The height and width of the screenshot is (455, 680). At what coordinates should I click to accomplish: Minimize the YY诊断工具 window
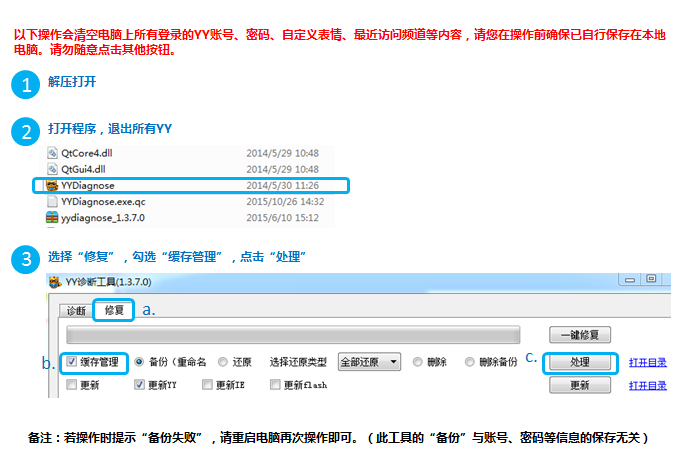click(x=630, y=279)
